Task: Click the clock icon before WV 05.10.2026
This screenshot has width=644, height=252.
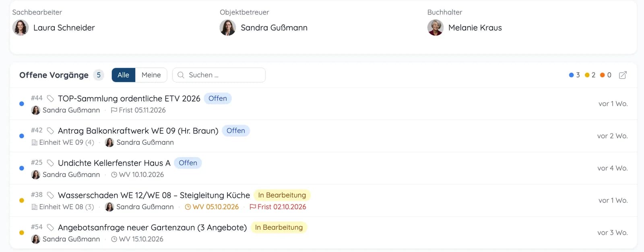Action: click(x=188, y=207)
